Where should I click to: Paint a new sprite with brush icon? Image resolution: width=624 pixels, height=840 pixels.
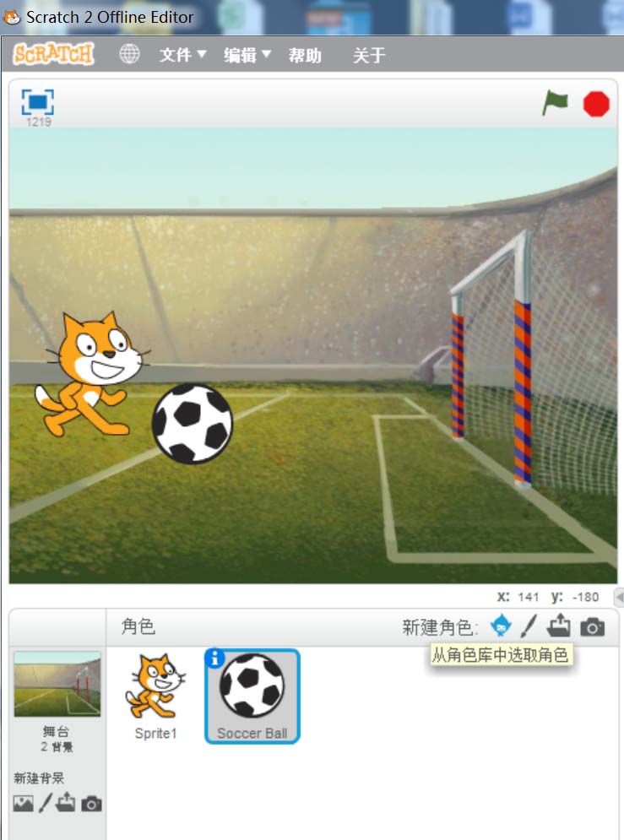[529, 626]
